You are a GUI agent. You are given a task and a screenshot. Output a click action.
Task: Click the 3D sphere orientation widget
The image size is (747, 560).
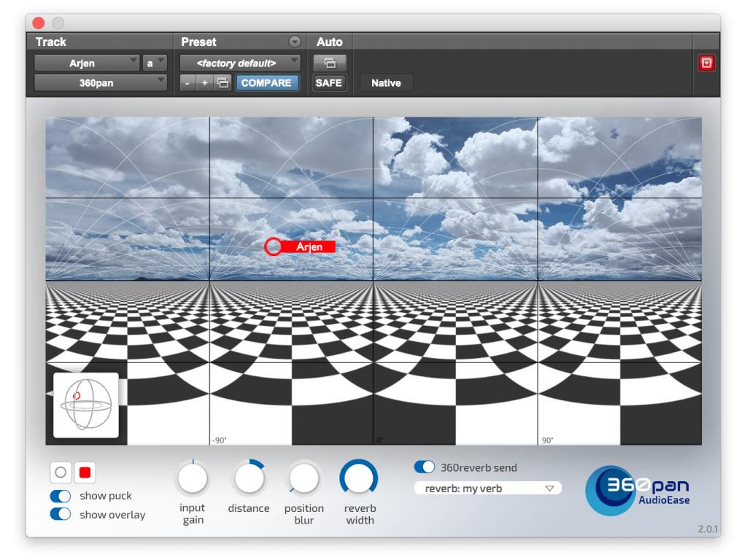coord(86,405)
